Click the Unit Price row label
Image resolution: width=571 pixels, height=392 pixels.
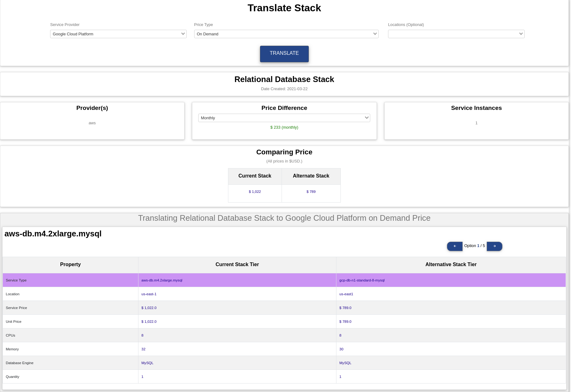point(13,322)
